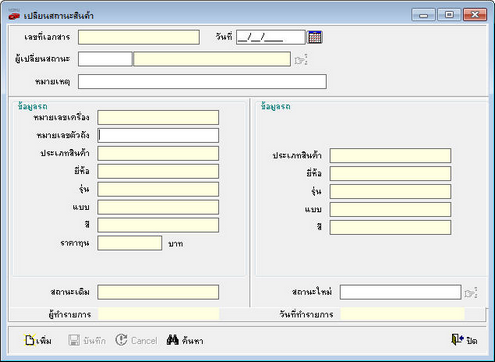Click the ผู้ทำรายการ status field

tap(159, 314)
